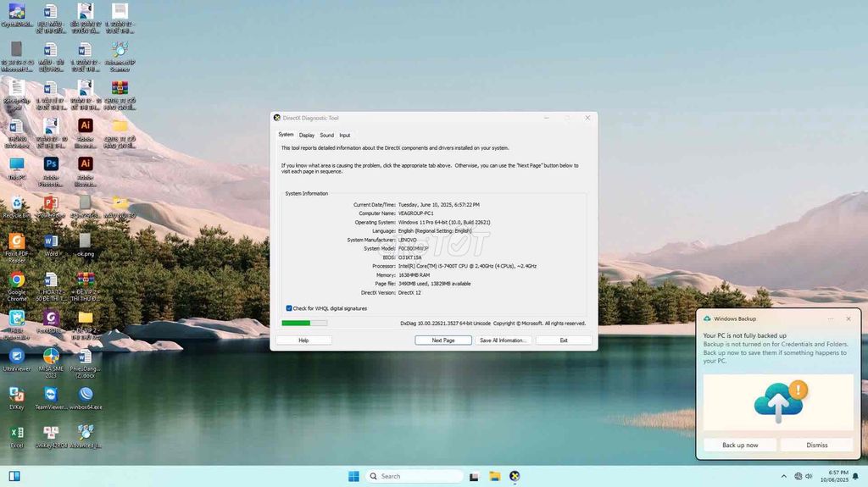Open Task View from taskbar

coord(474,476)
